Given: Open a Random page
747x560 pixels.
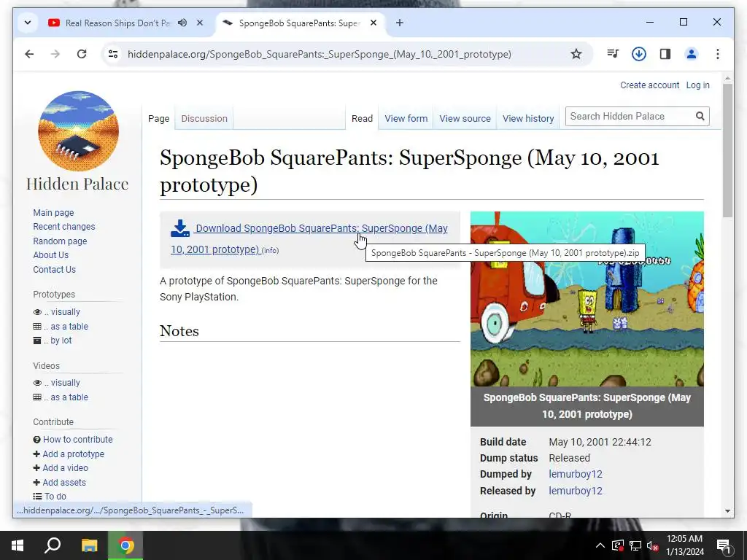Looking at the screenshot, I should click(60, 241).
